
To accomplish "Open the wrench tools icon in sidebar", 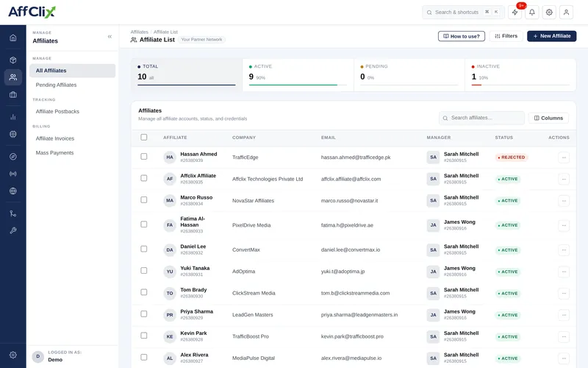I will tap(12, 230).
